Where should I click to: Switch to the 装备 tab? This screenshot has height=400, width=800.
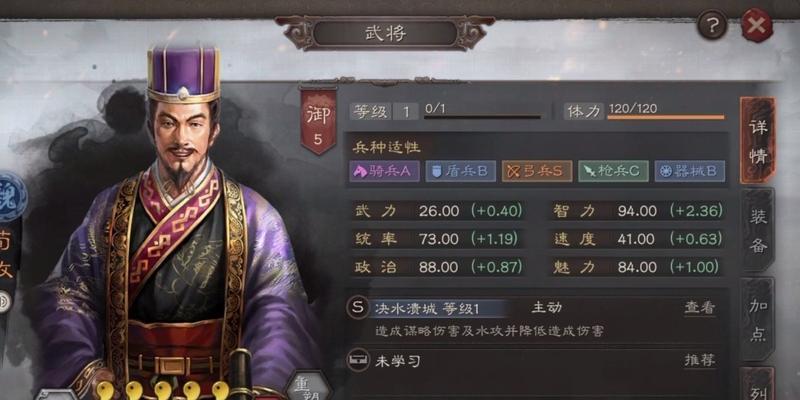(x=758, y=231)
